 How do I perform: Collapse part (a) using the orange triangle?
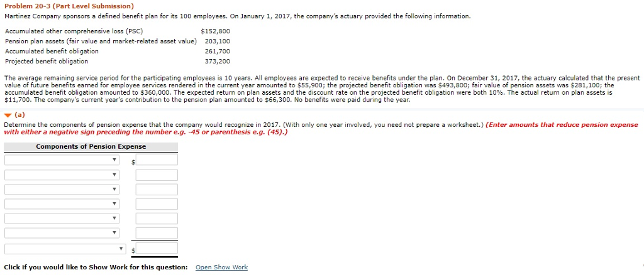pos(8,116)
